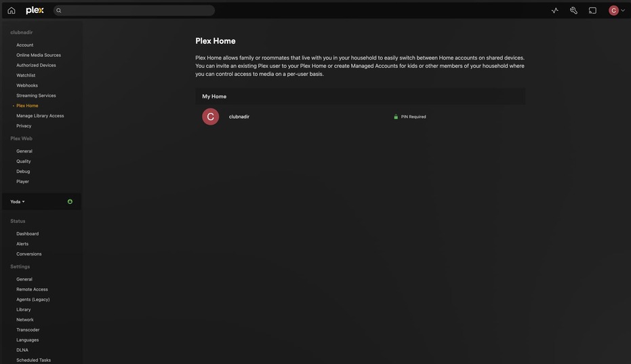The image size is (631, 364).
Task: Open the Cast player icon
Action: (x=593, y=10)
